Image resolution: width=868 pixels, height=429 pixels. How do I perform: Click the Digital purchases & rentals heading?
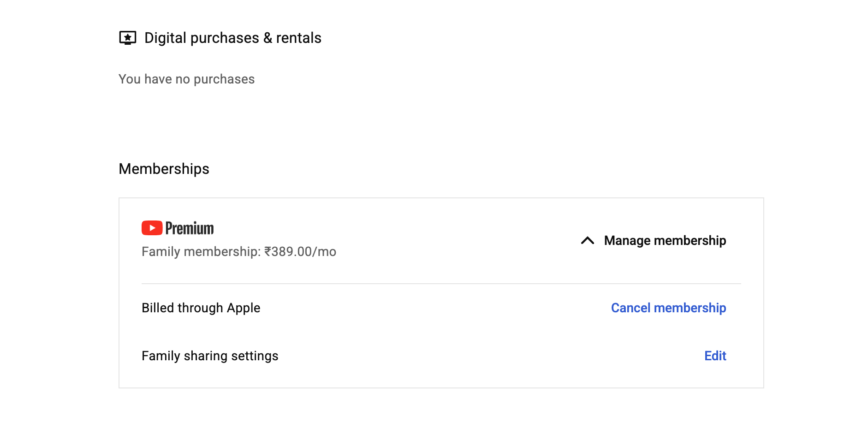pyautogui.click(x=232, y=38)
